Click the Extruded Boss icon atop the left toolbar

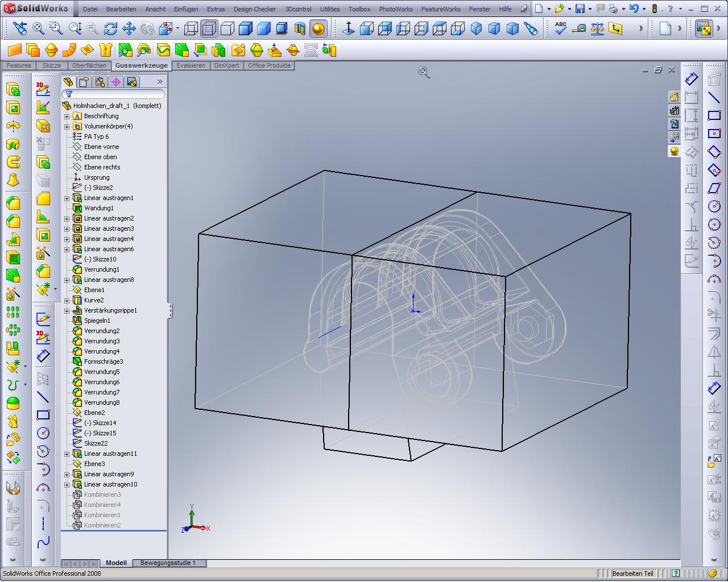[x=13, y=89]
